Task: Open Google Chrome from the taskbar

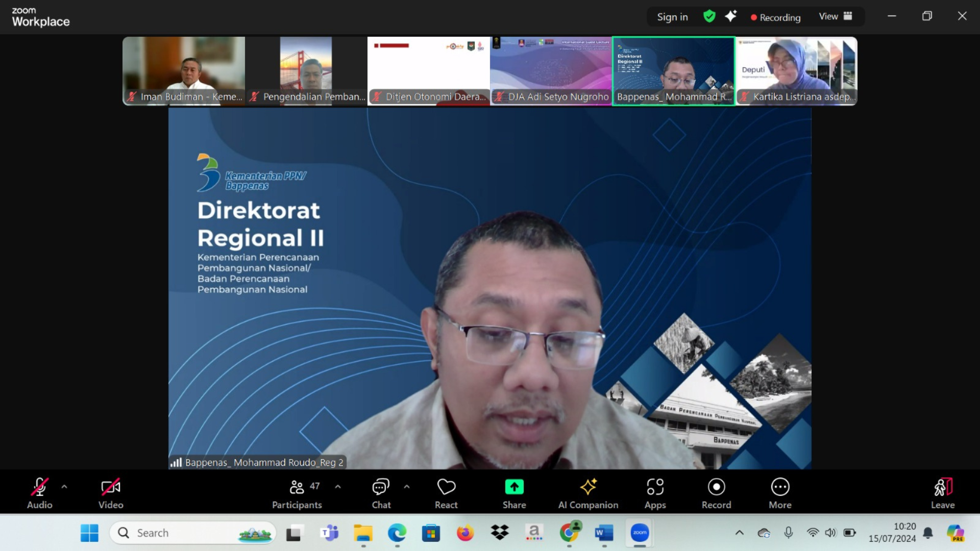Action: click(x=569, y=533)
